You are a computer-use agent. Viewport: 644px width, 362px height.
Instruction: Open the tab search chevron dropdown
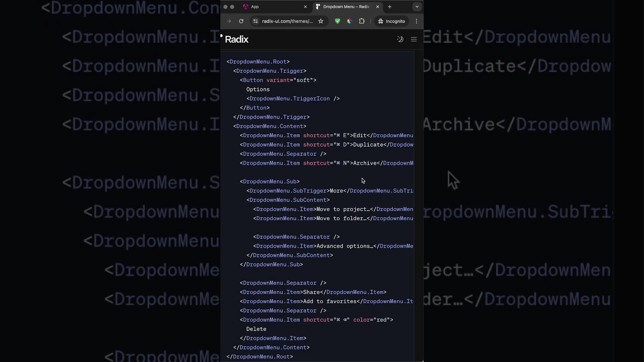click(x=417, y=7)
